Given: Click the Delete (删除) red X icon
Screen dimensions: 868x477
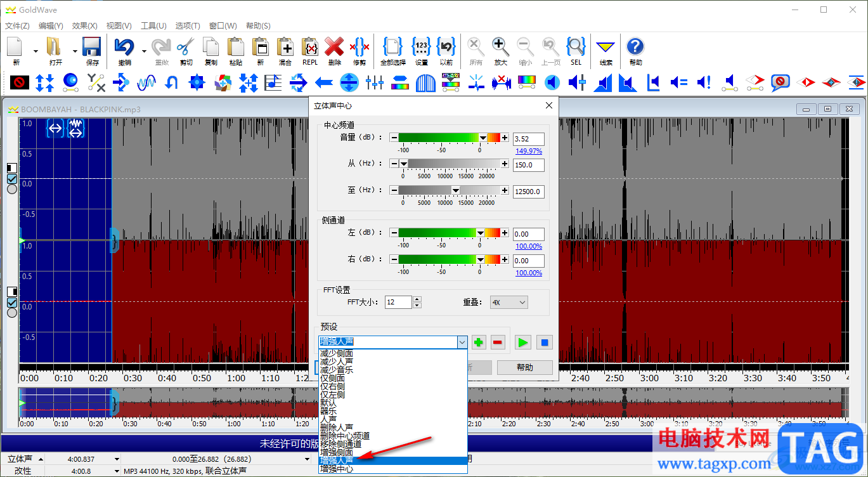Looking at the screenshot, I should (334, 48).
